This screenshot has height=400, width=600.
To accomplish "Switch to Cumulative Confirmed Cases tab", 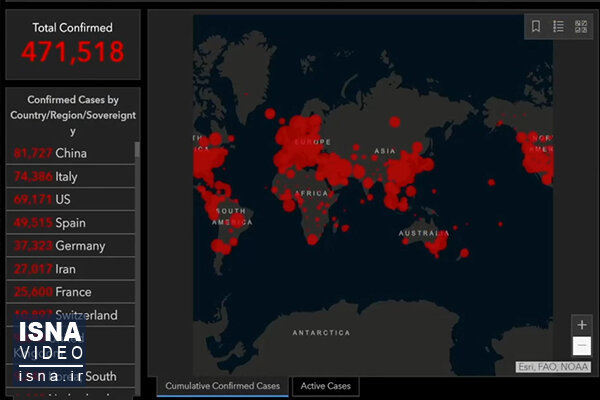I will click(x=222, y=386).
